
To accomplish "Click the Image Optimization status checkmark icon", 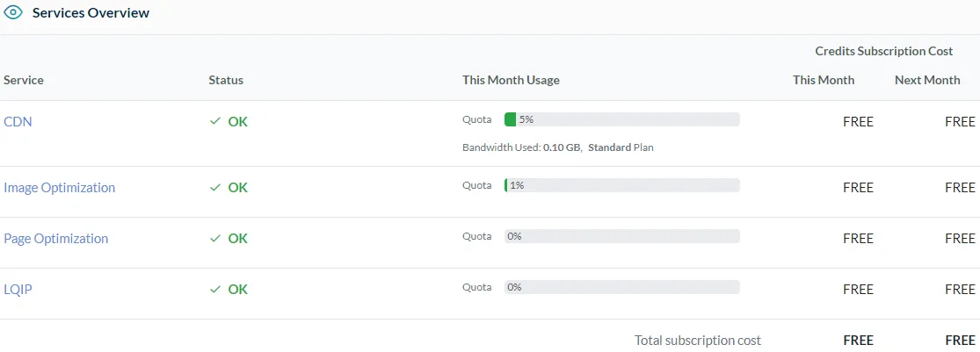I will click(x=215, y=188).
